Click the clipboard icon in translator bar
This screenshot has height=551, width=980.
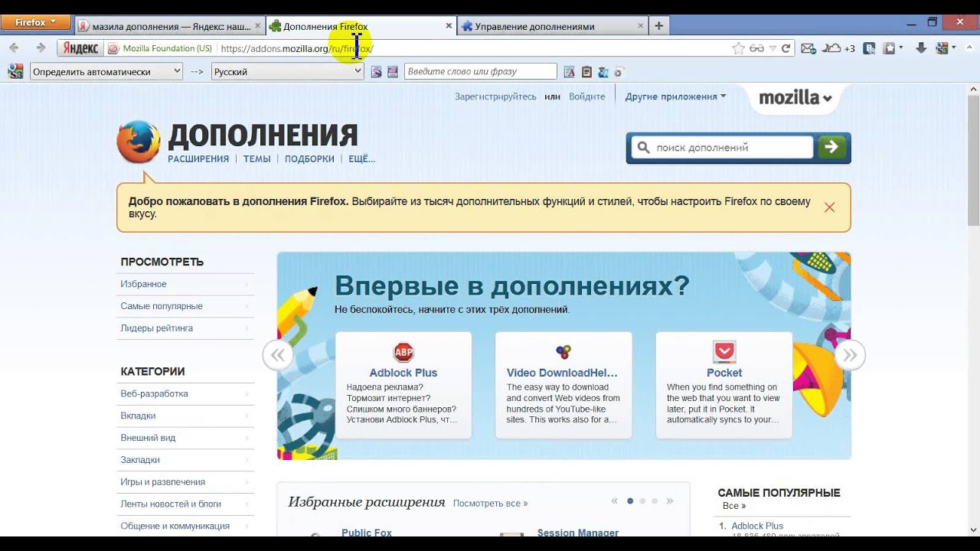pyautogui.click(x=586, y=72)
